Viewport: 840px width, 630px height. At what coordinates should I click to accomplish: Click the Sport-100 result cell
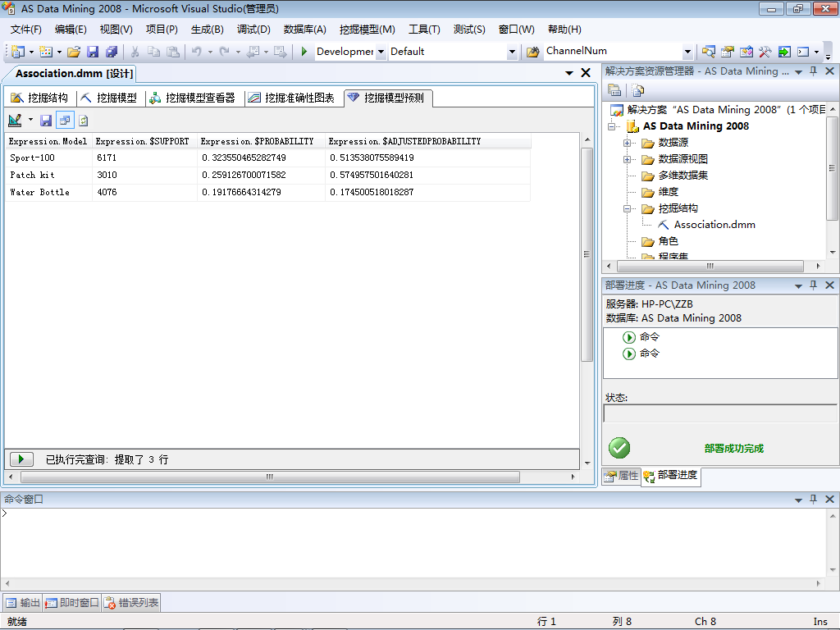(x=48, y=158)
